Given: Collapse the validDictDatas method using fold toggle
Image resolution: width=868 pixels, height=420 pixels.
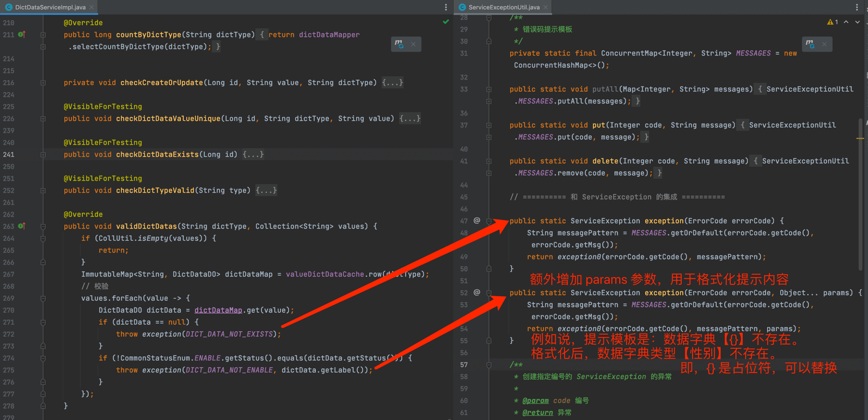Looking at the screenshot, I should click(43, 226).
